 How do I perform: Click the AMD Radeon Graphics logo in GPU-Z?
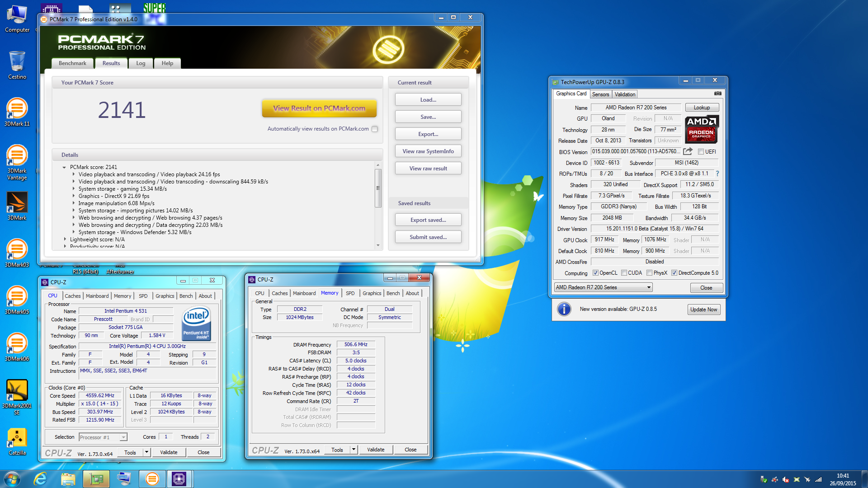pyautogui.click(x=701, y=129)
